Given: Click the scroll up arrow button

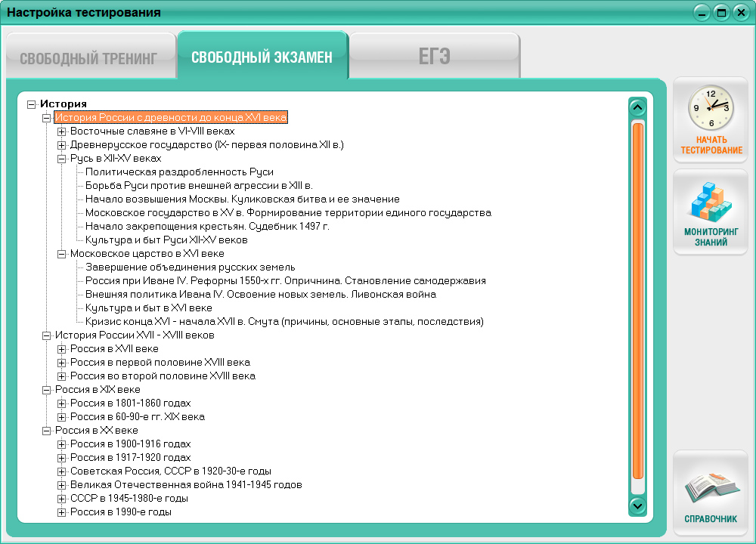Looking at the screenshot, I should click(637, 107).
